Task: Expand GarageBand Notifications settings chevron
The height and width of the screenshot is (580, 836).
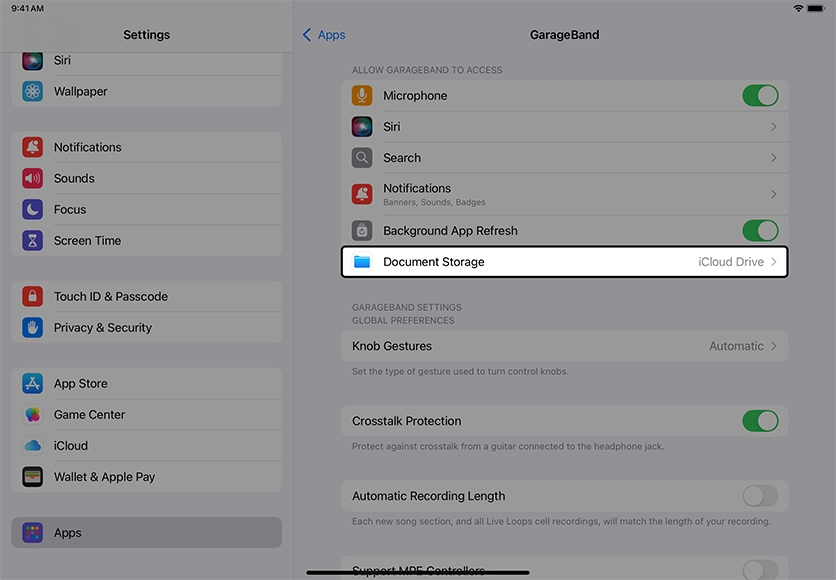Action: (x=773, y=194)
